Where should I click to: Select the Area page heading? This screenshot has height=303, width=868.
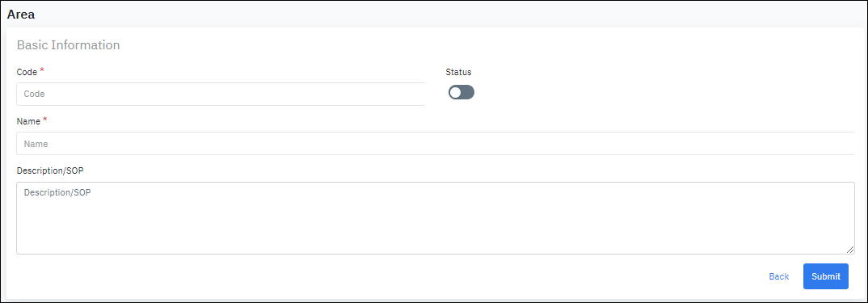click(x=20, y=15)
